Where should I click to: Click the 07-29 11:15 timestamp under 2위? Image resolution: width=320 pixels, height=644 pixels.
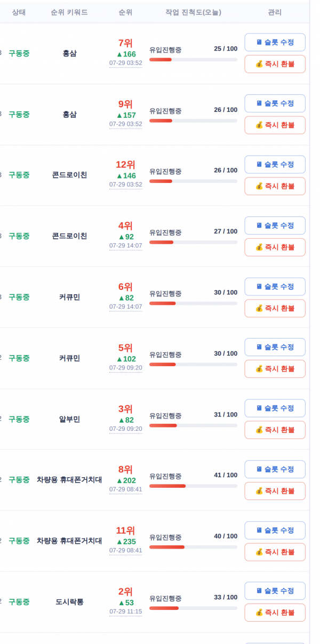pyautogui.click(x=126, y=611)
